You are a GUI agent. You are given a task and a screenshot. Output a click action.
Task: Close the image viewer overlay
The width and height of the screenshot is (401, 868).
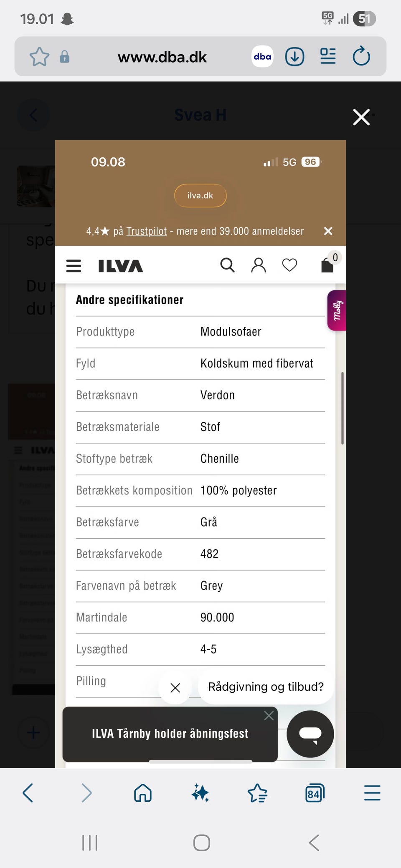[x=361, y=117]
